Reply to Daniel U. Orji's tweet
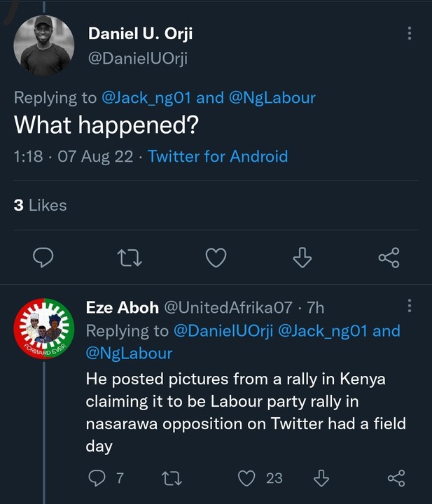 pos(43,258)
